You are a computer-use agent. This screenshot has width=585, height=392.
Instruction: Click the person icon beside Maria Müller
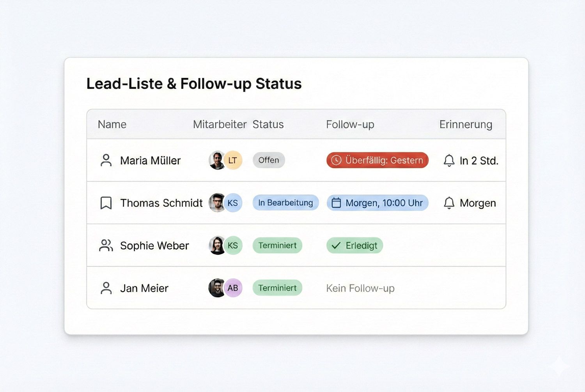106,160
